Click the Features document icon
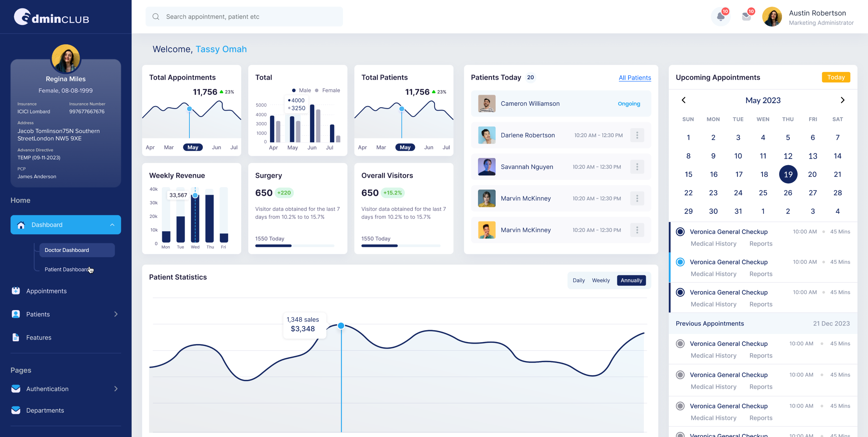This screenshot has width=868, height=437. tap(16, 337)
